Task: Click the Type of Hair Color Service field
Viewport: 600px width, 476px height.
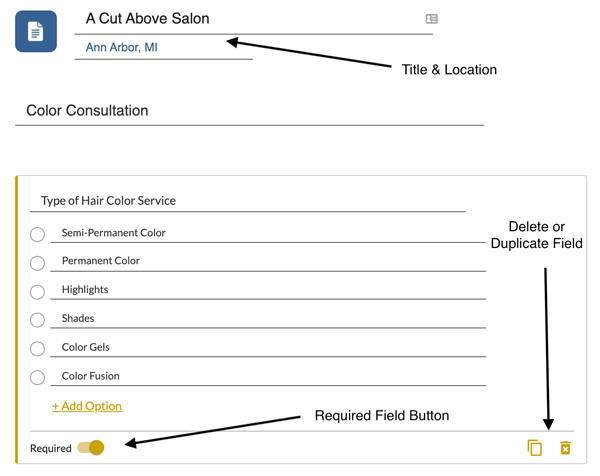Action: click(x=250, y=201)
